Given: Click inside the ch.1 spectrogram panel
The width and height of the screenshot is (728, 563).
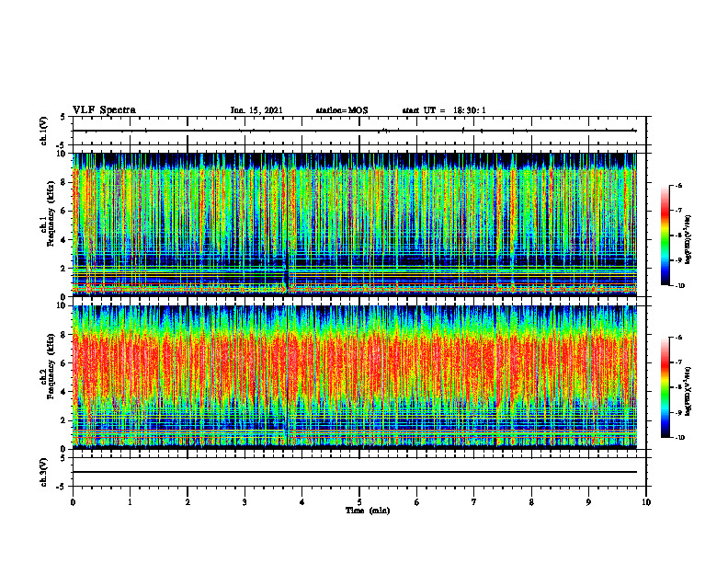Looking at the screenshot, I should click(x=355, y=224).
